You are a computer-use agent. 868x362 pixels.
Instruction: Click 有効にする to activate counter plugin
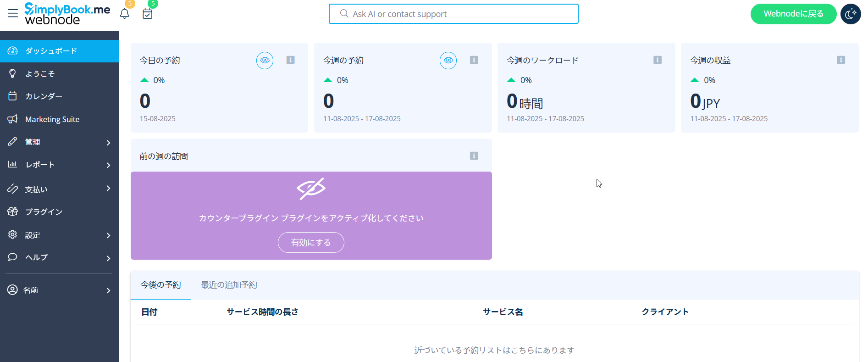tap(311, 242)
